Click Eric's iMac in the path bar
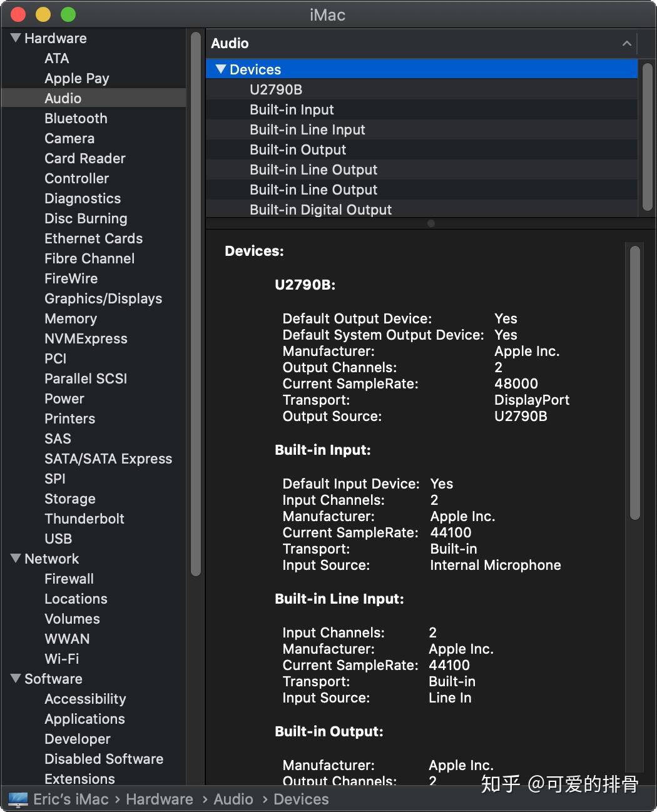657x812 pixels. [71, 799]
